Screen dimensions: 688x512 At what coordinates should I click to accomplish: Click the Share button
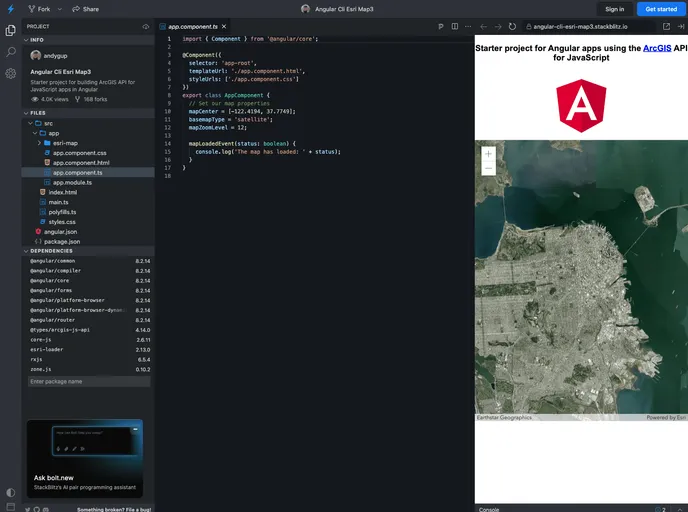[x=86, y=9]
